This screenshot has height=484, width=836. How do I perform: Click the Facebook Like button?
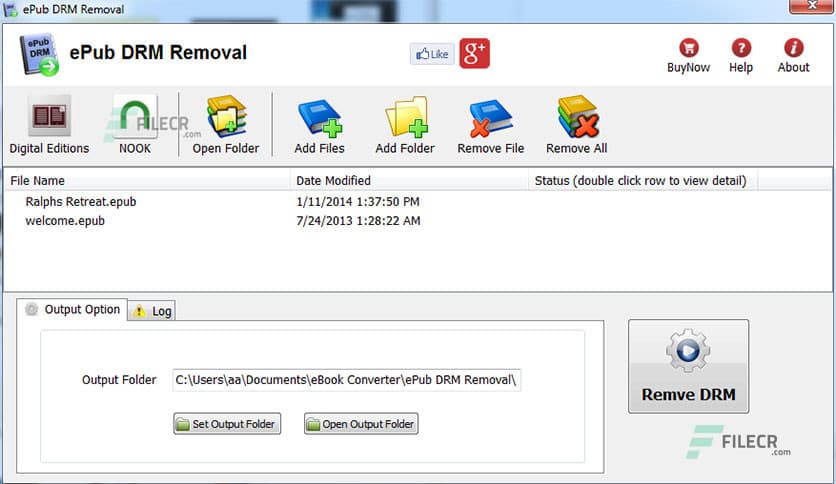pos(432,54)
